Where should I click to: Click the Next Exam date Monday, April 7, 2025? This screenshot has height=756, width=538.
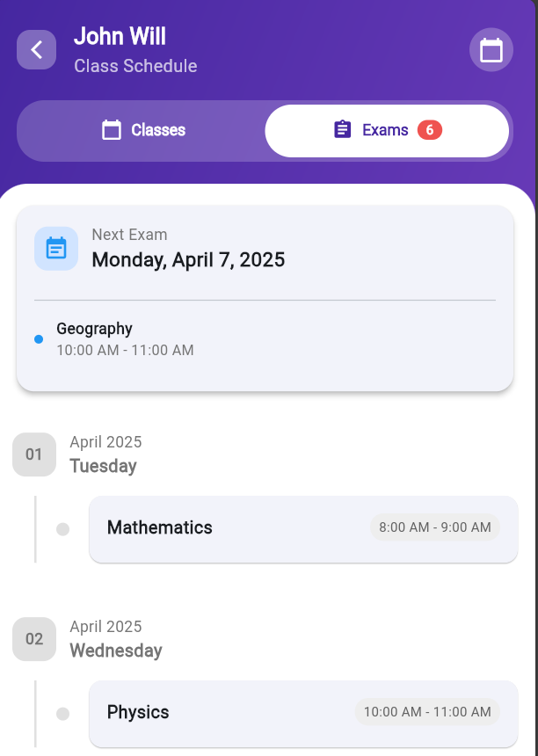point(189,260)
